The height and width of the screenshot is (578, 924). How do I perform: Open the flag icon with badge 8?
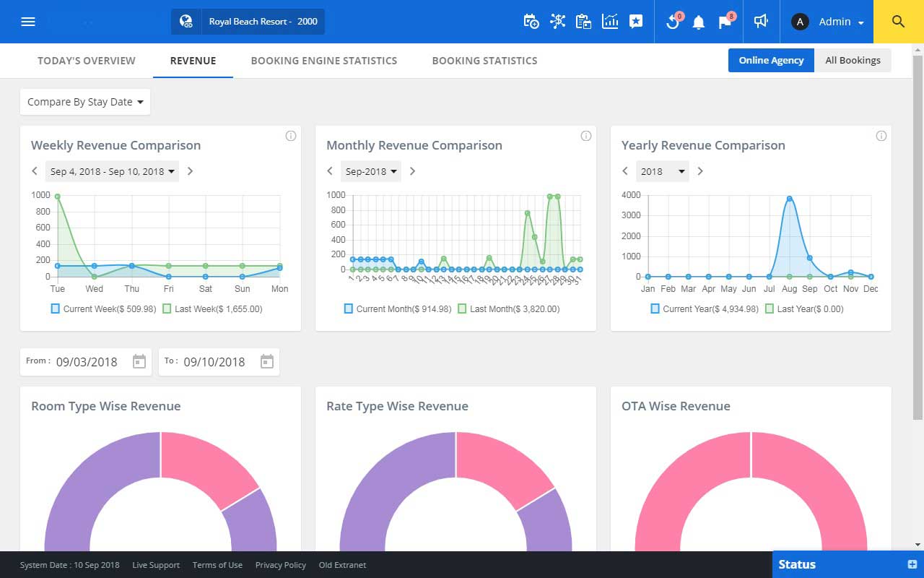725,22
